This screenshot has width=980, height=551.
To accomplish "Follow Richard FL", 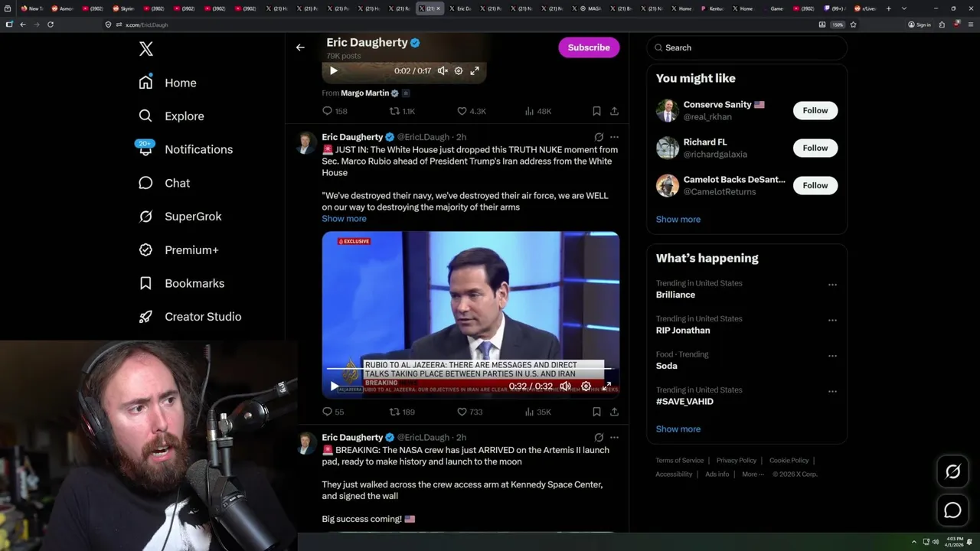I will coord(815,148).
